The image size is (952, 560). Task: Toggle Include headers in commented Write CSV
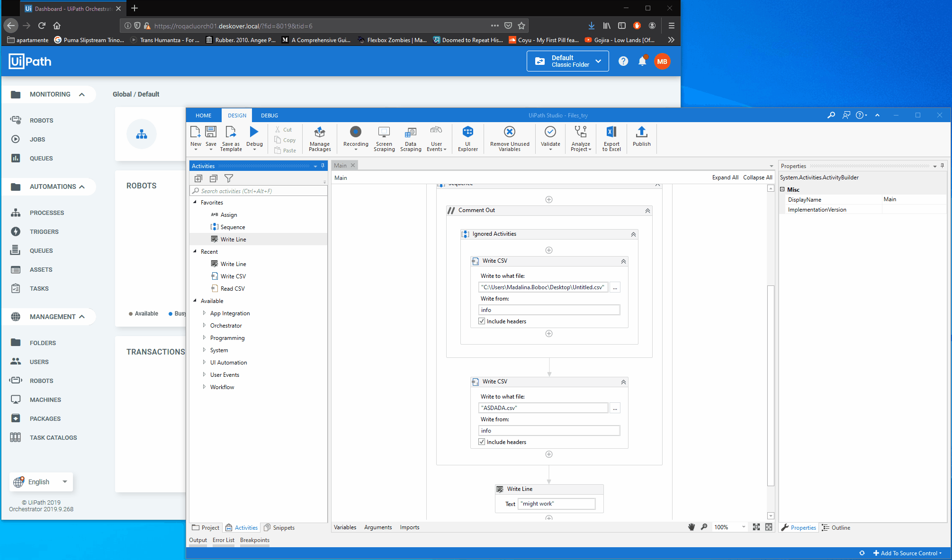point(482,321)
